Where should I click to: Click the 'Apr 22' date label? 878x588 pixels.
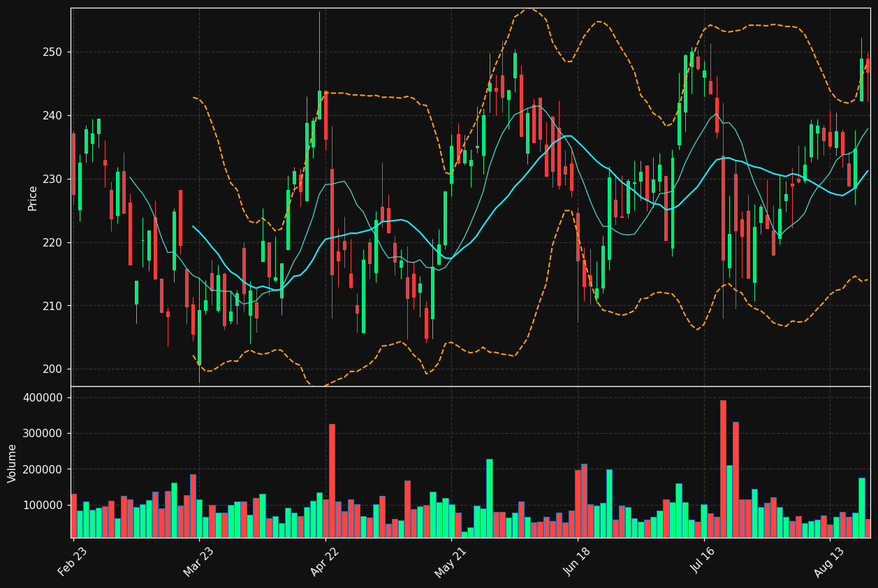[325, 561]
